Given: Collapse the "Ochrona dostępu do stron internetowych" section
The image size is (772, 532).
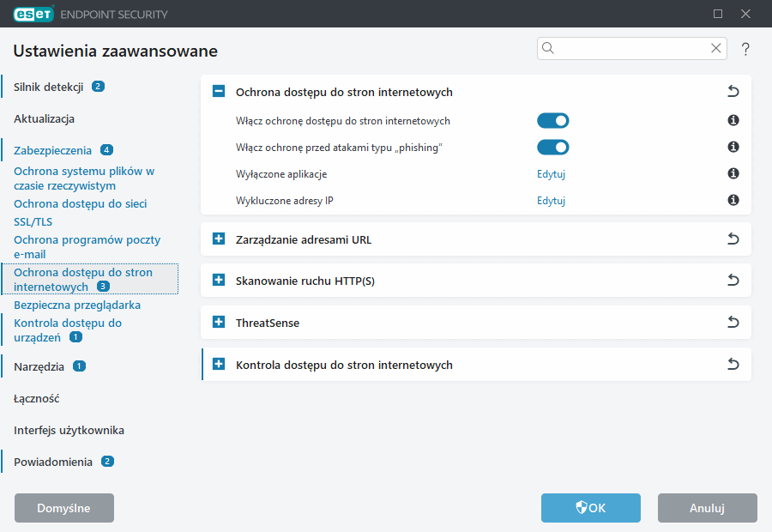Looking at the screenshot, I should pos(219,92).
